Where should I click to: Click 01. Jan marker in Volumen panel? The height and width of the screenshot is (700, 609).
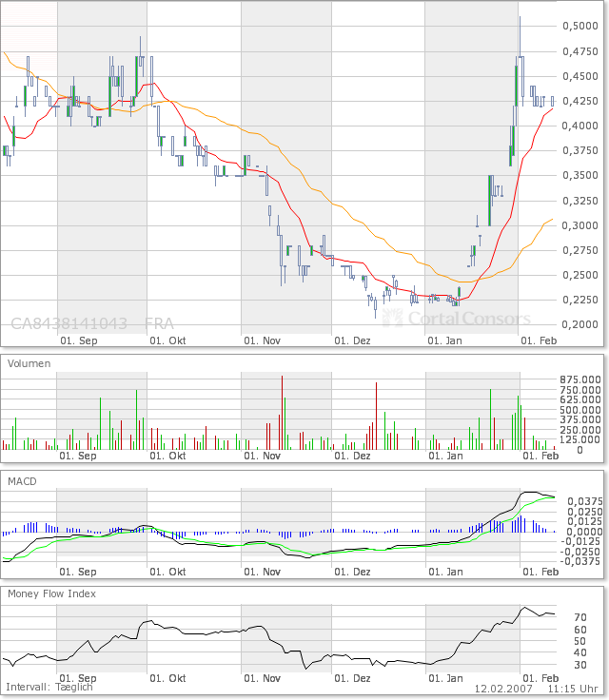pyautogui.click(x=445, y=457)
